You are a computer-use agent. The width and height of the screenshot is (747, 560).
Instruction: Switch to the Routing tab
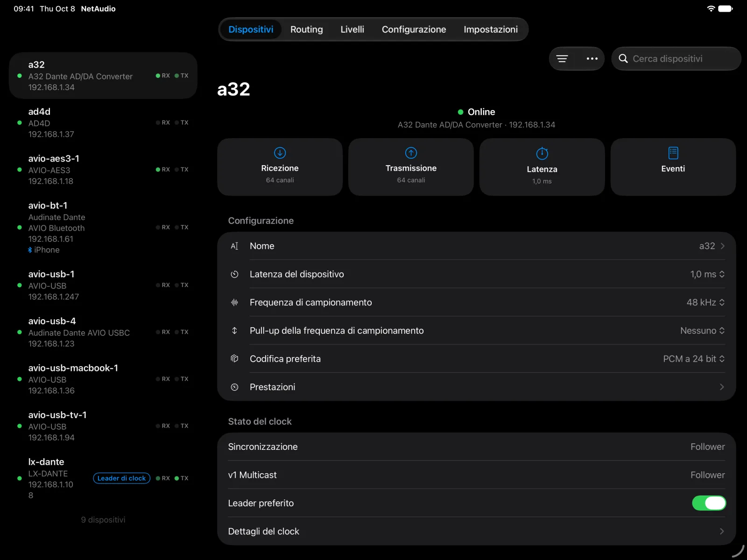click(306, 29)
